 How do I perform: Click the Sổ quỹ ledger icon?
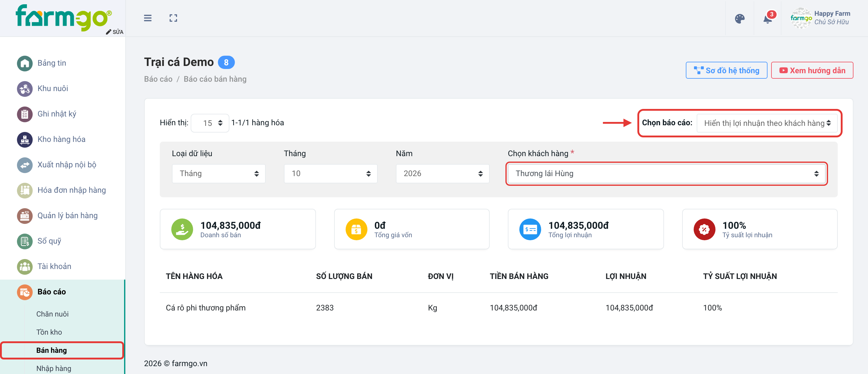[25, 241]
